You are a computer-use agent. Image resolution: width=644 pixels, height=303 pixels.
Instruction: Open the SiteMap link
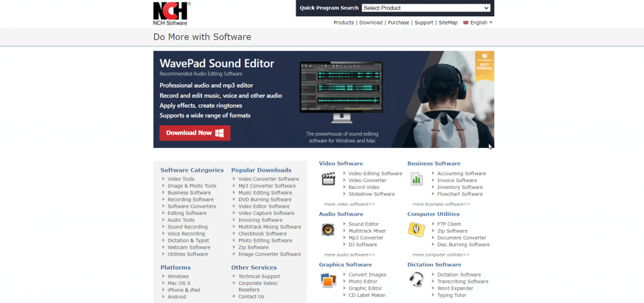448,23
